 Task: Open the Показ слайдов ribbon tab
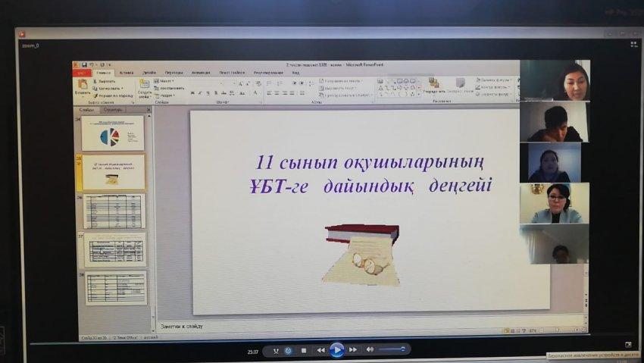pos(232,73)
